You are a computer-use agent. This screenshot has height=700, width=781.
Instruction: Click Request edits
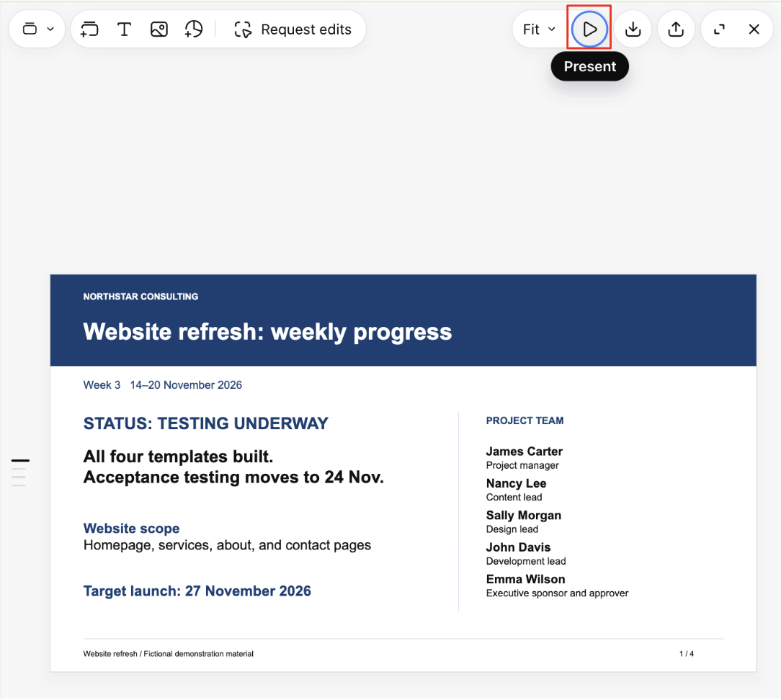293,30
